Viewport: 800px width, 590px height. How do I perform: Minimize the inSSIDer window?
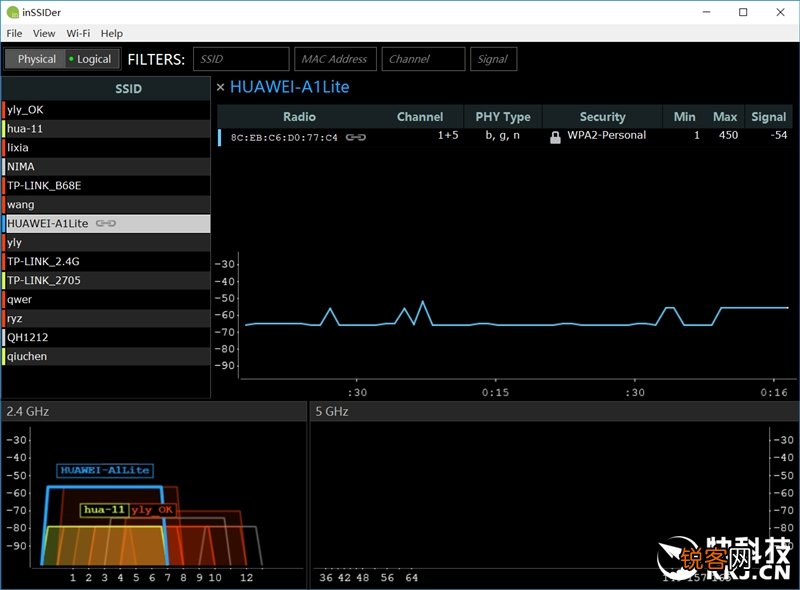[707, 12]
